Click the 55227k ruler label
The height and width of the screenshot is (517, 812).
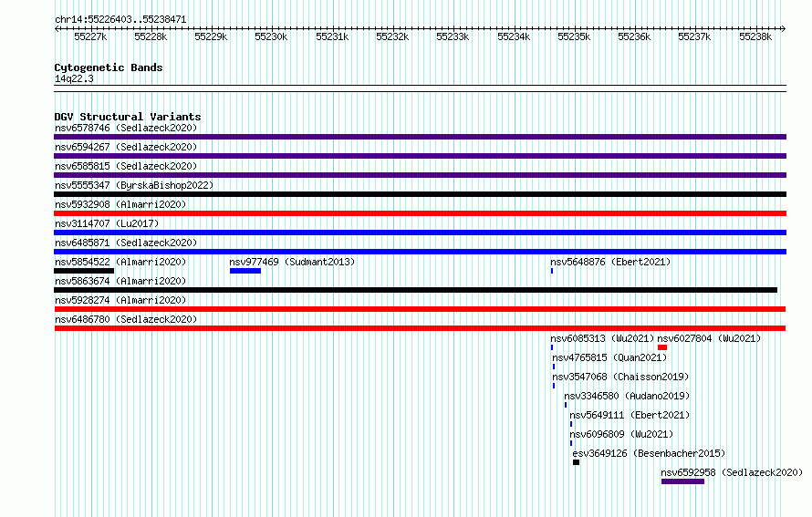[90, 36]
